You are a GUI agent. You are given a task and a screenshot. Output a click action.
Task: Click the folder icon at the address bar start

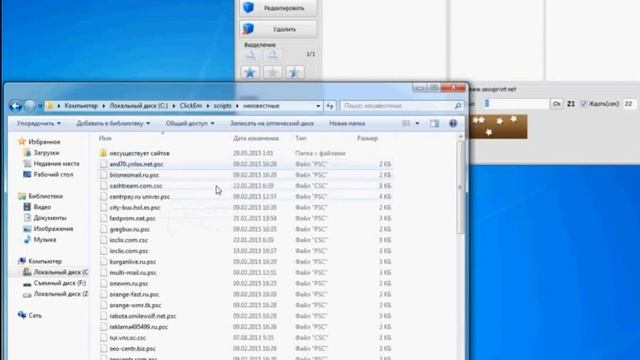click(50, 106)
